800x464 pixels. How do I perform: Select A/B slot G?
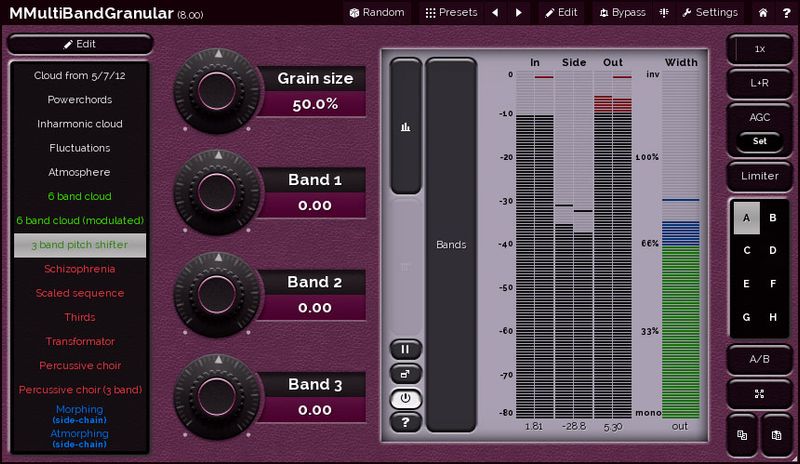tap(746, 317)
